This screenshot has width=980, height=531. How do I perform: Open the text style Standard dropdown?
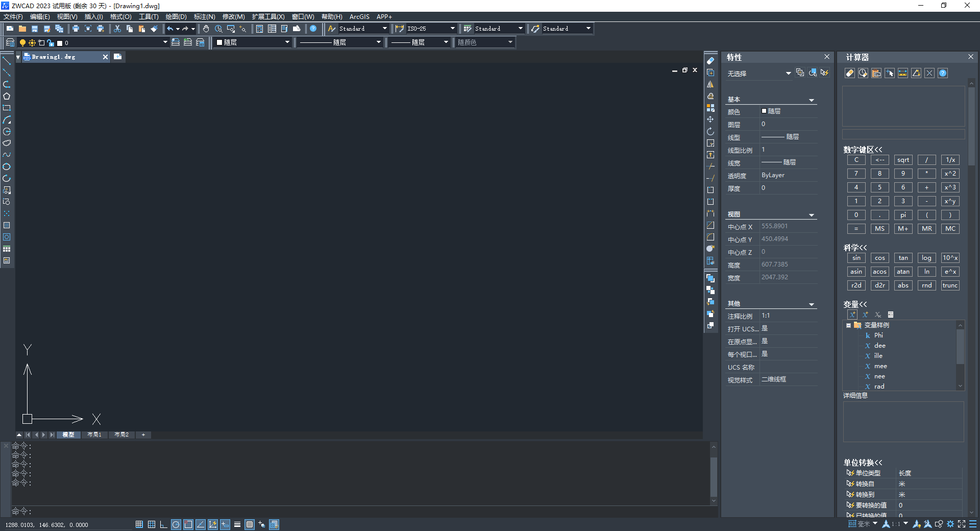[384, 29]
